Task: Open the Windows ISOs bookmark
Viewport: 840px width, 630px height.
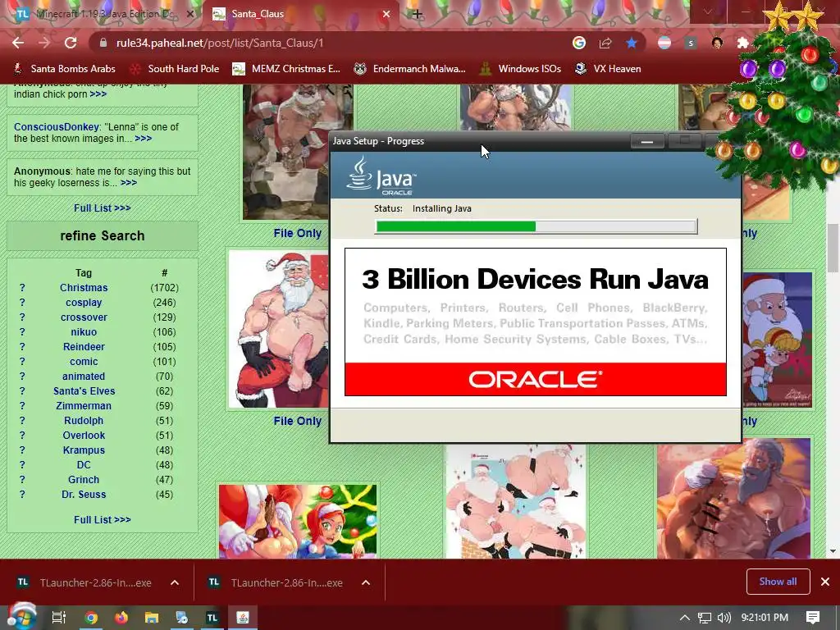Action: click(520, 69)
